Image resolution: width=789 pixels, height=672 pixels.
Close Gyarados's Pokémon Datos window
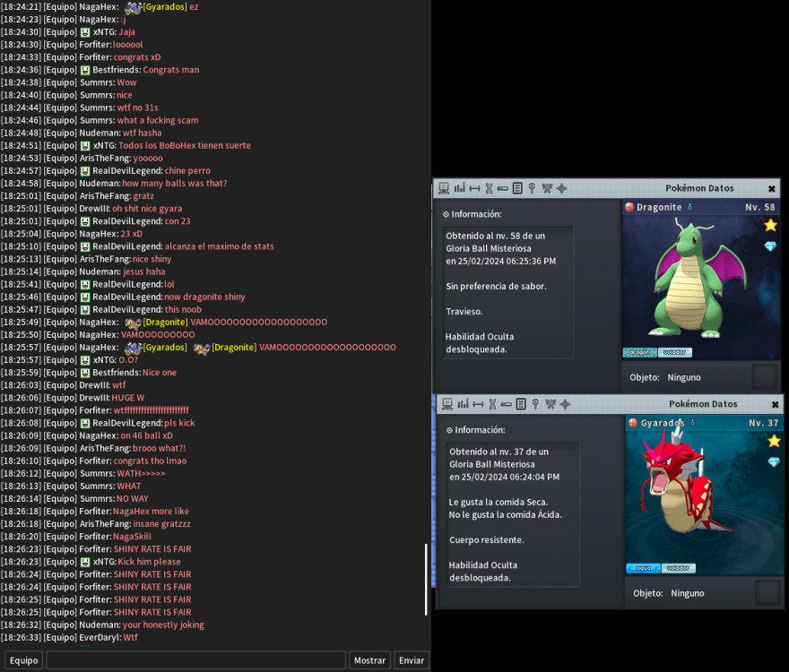(x=775, y=404)
